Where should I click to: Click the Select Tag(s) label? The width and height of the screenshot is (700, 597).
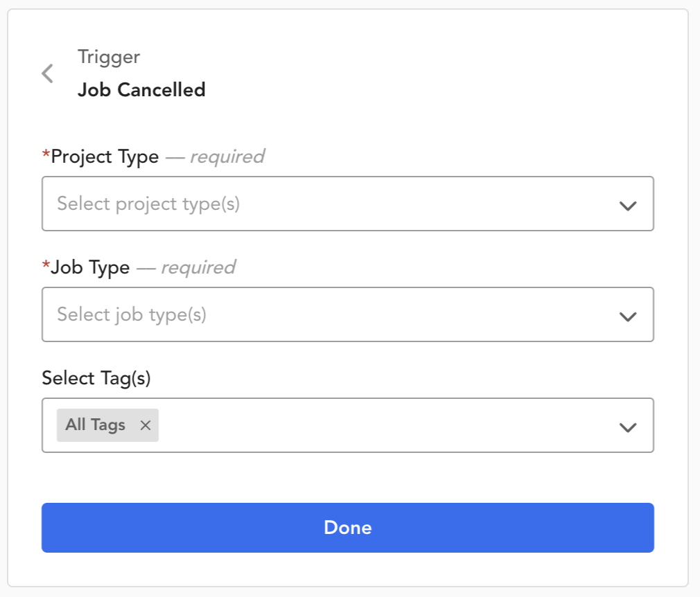96,378
